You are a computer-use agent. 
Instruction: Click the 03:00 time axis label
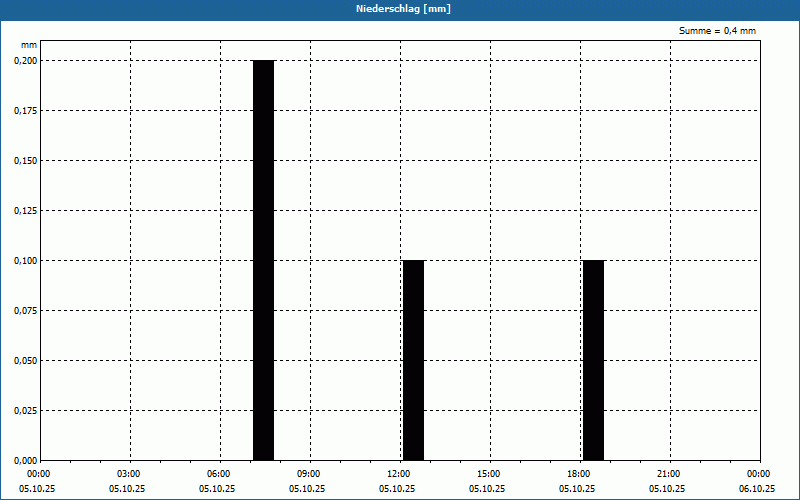click(128, 474)
